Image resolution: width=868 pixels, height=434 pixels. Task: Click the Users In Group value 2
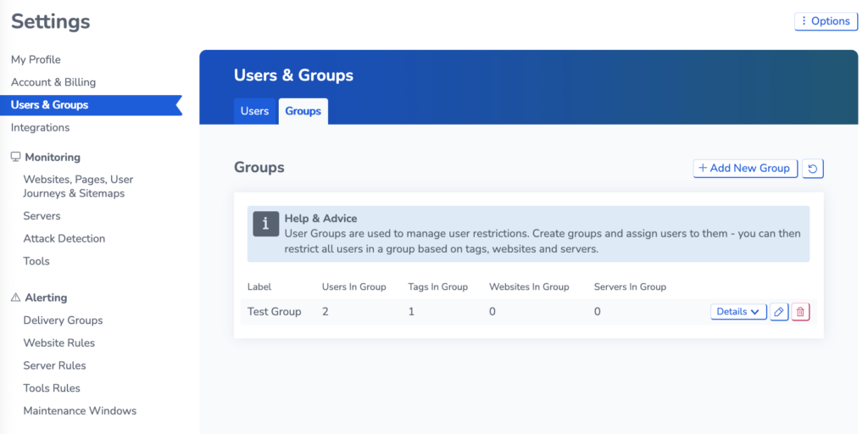click(x=325, y=312)
